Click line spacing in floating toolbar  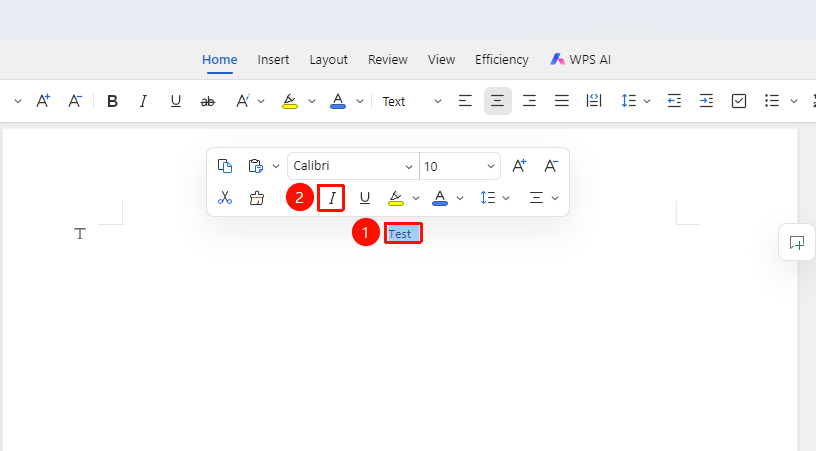pos(488,198)
